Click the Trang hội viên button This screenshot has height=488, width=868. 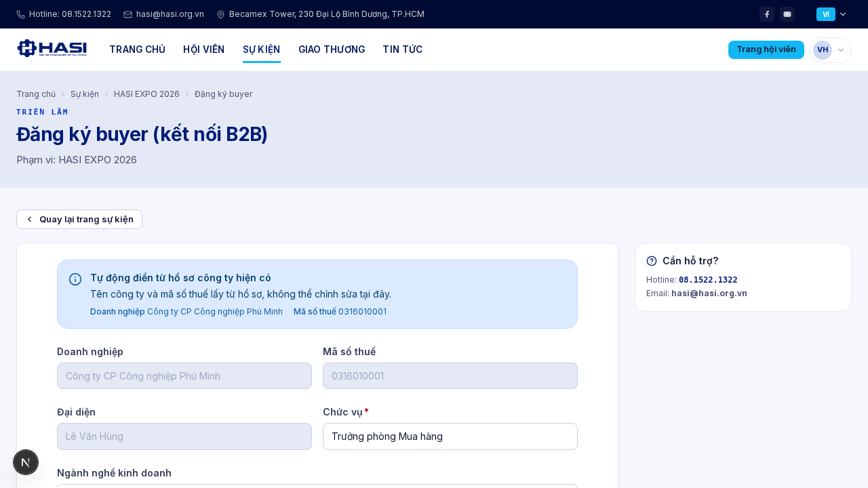[x=766, y=49]
